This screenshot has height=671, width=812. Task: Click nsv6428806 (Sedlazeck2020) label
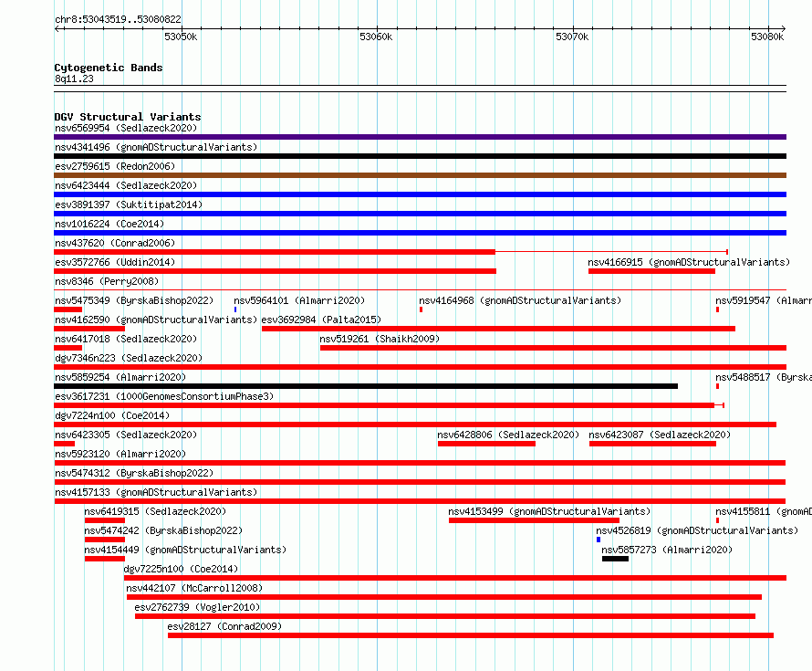(x=508, y=435)
